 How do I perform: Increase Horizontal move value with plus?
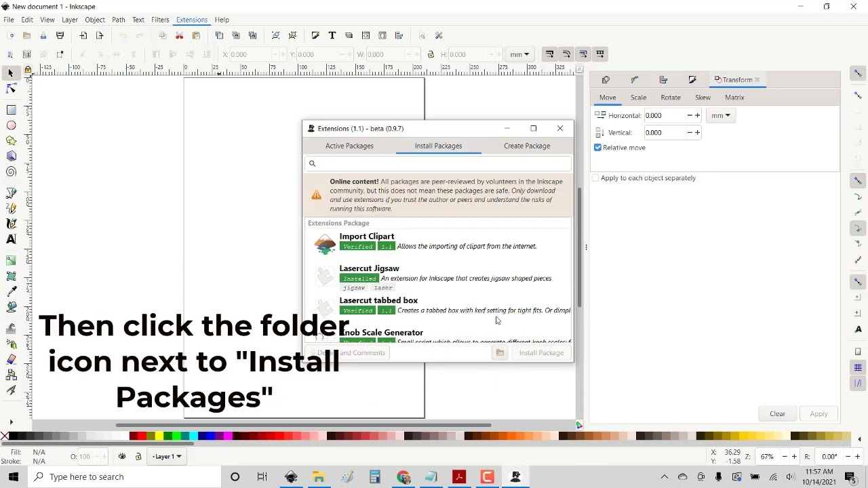pos(697,115)
